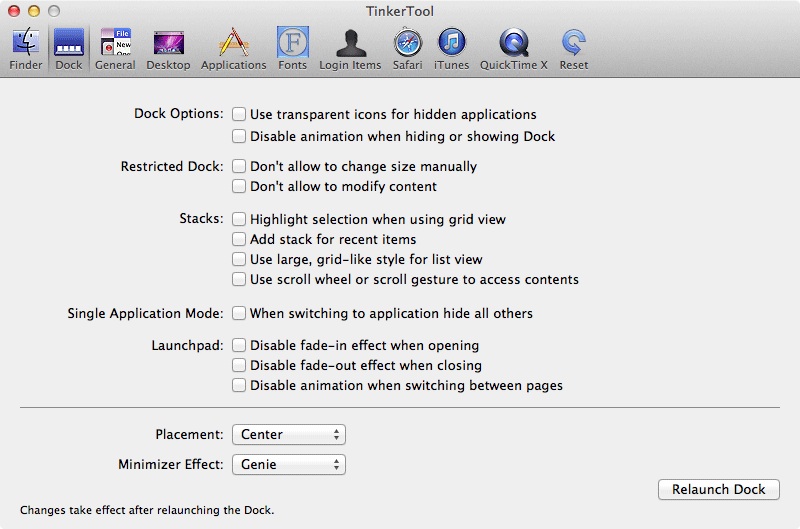This screenshot has height=529, width=800.
Task: Open the General settings pane
Action: [x=115, y=49]
